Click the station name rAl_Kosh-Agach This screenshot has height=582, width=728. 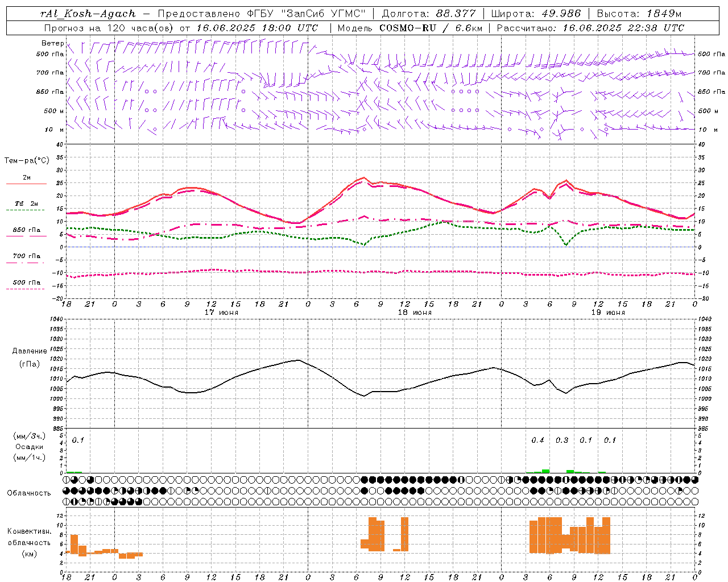coord(88,14)
